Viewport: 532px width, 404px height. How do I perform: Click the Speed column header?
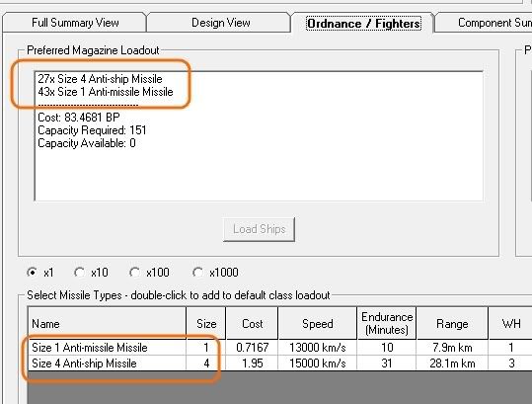(x=318, y=324)
